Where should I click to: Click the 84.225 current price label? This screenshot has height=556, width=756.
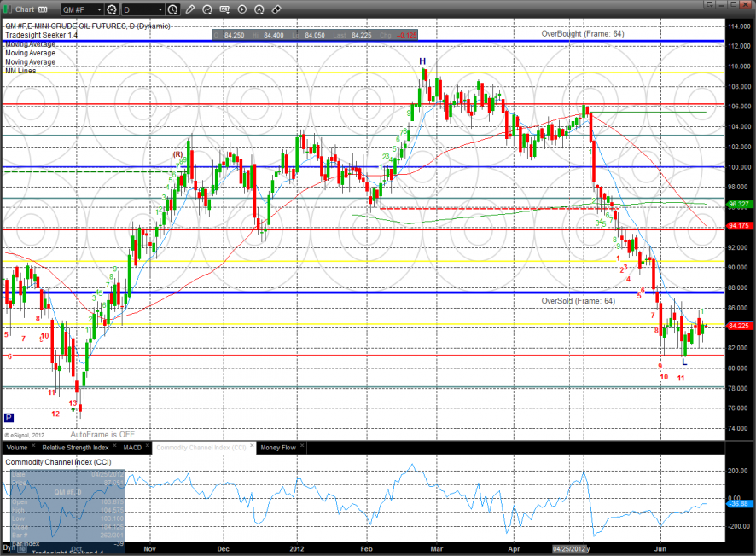(x=738, y=326)
